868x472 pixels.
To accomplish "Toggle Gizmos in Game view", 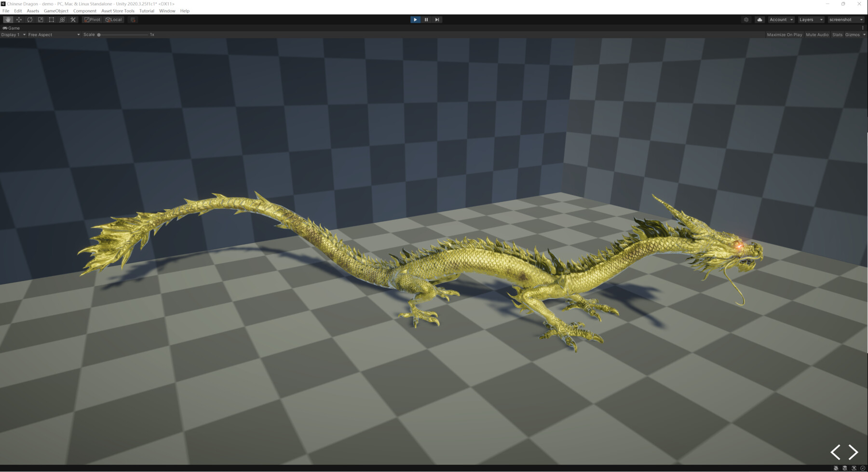I will click(852, 35).
